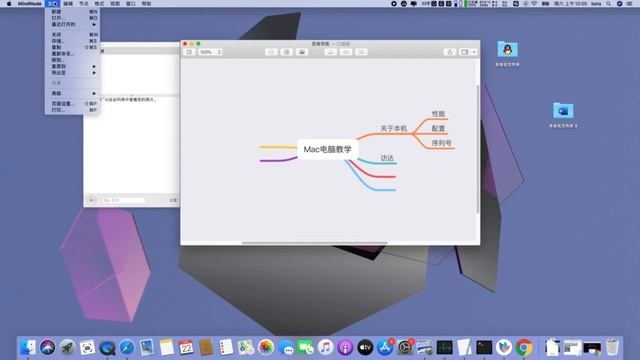Image resolution: width=640 pixels, height=360 pixels.
Task: Expand the 导出至 submenu
Action: click(73, 73)
